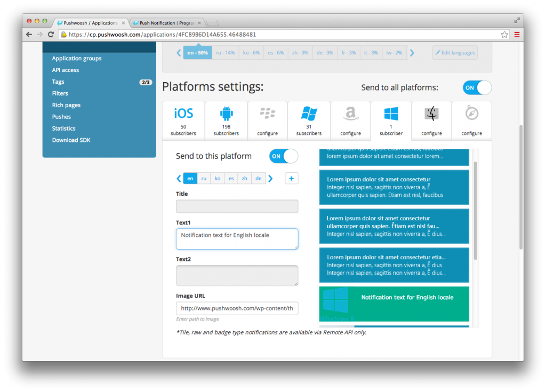Click the pencil Edit languages button
This screenshot has height=392, width=546.
coord(455,53)
